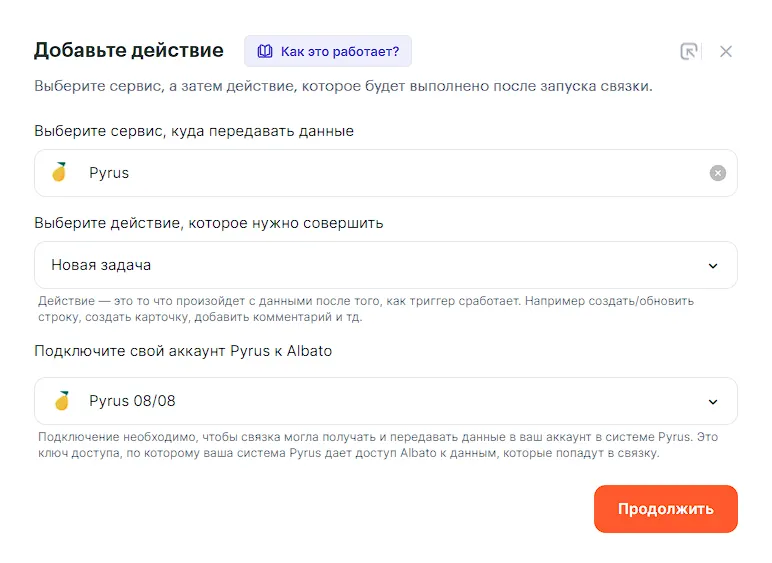
Task: Click the 'Добавьте действие' heading
Action: tap(128, 50)
